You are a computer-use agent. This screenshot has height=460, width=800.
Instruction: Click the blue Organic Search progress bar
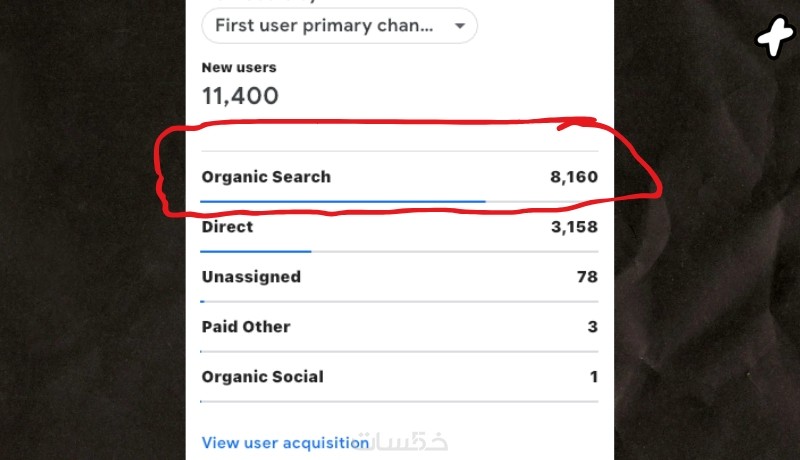click(x=342, y=201)
